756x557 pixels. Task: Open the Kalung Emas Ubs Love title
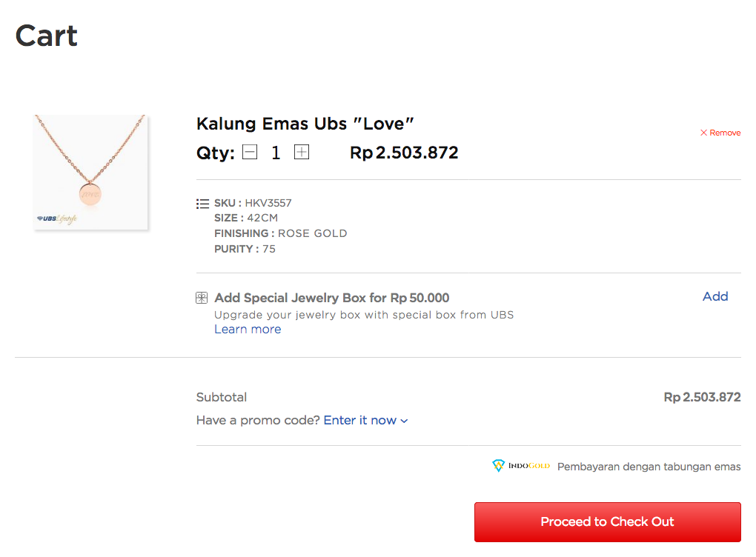click(x=305, y=124)
